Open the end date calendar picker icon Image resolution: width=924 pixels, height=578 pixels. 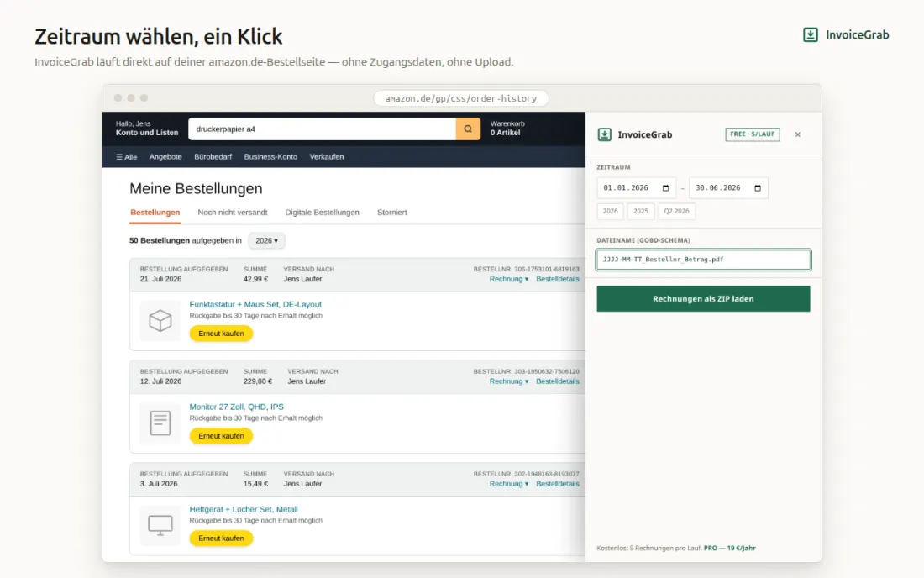tap(757, 188)
